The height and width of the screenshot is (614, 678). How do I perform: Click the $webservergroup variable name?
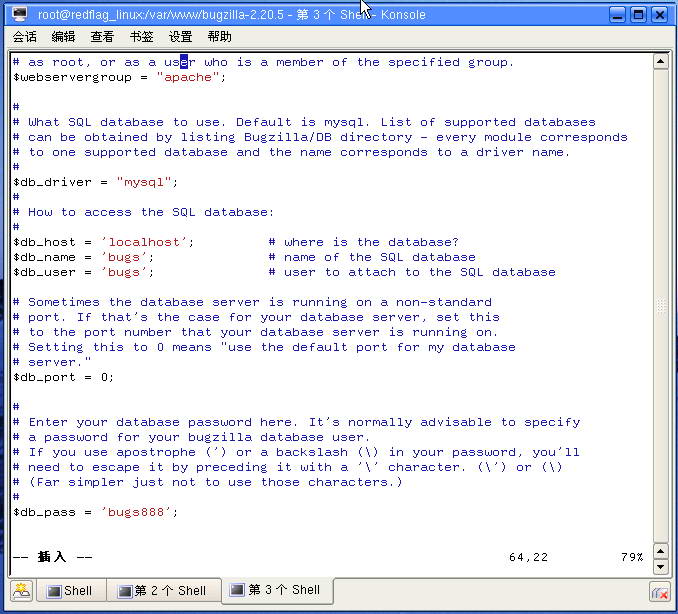[72, 77]
